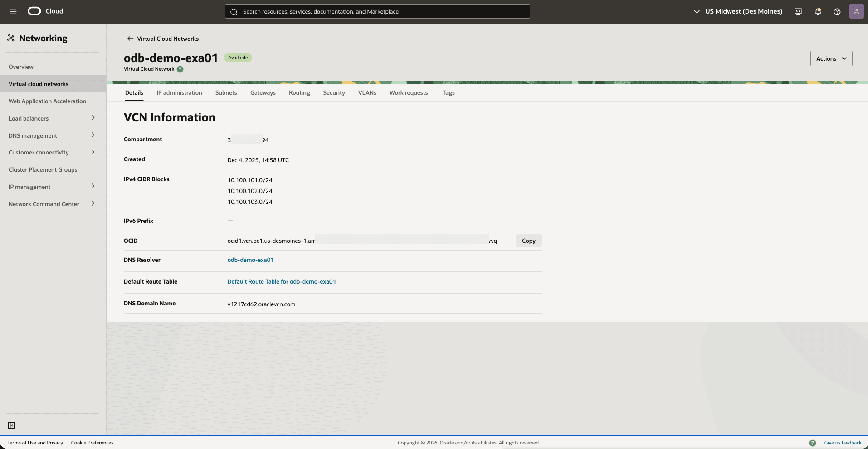868x449 pixels.
Task: Click help icon next to Give us feedback
Action: 813,443
